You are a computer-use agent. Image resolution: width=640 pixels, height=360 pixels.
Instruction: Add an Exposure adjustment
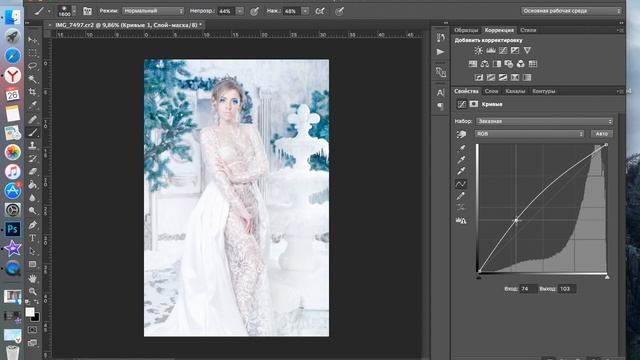pyautogui.click(x=515, y=50)
